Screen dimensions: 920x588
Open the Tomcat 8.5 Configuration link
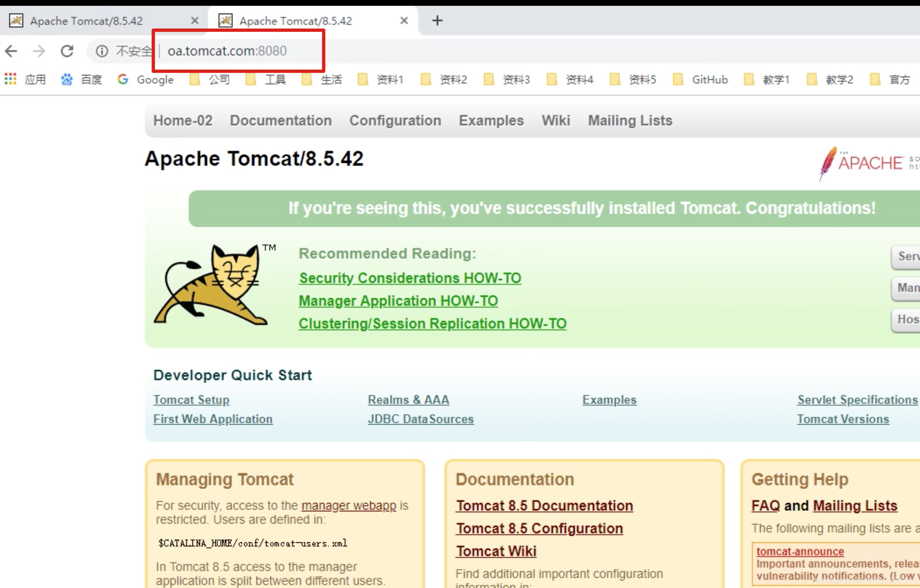[x=539, y=529]
